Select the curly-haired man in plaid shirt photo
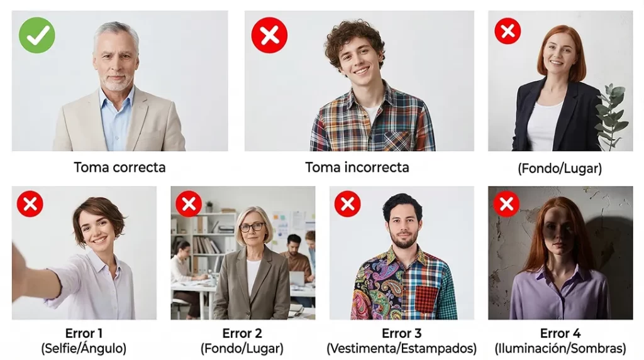The height and width of the screenshot is (360, 644). point(359,81)
